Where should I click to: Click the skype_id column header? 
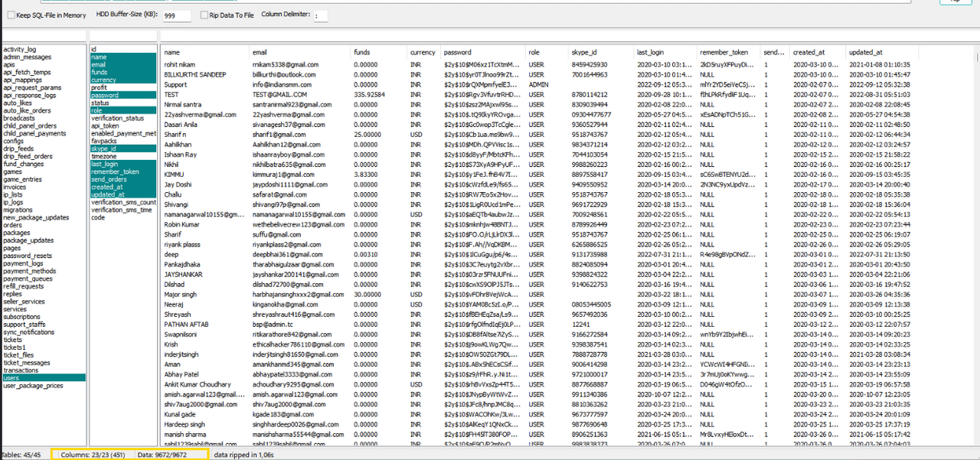tap(584, 52)
